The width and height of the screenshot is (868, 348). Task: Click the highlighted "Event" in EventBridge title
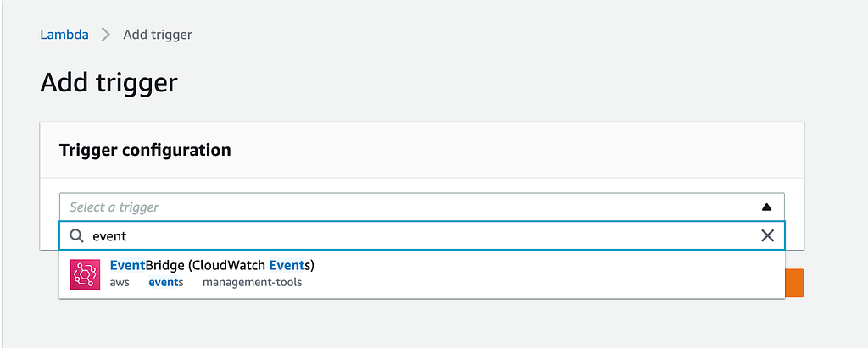pos(127,266)
